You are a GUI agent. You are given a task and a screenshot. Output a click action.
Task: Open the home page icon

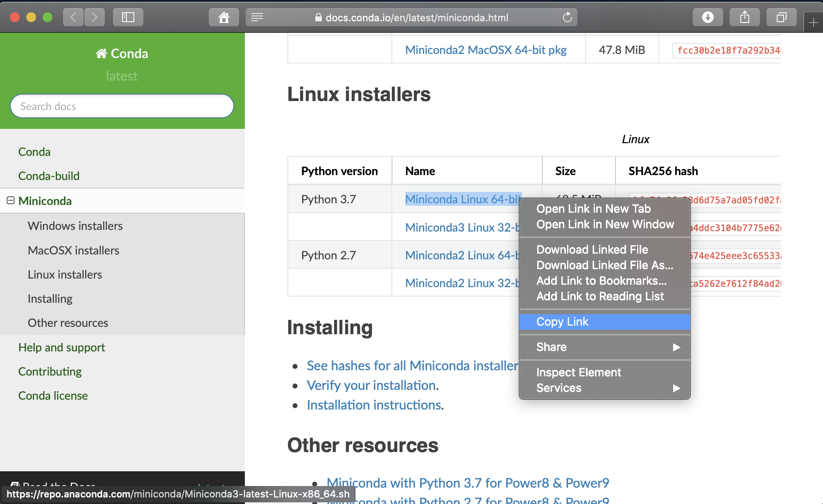point(224,17)
